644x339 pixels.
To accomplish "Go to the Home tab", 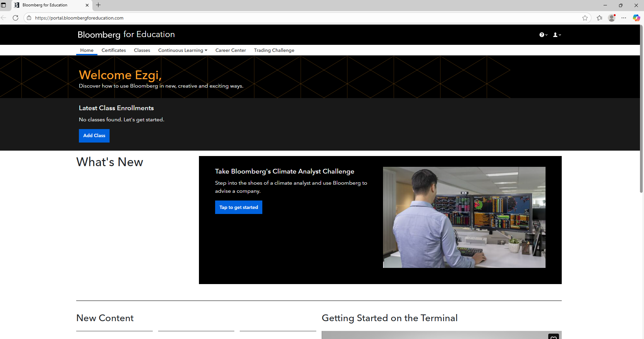I will [x=87, y=50].
